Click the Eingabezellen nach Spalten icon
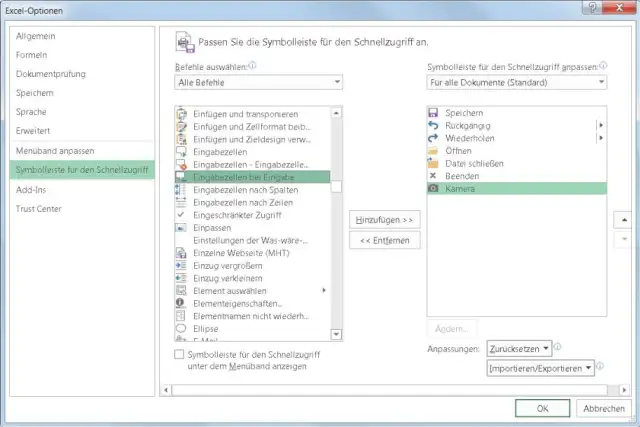Image resolution: width=640 pixels, height=427 pixels. click(181, 190)
